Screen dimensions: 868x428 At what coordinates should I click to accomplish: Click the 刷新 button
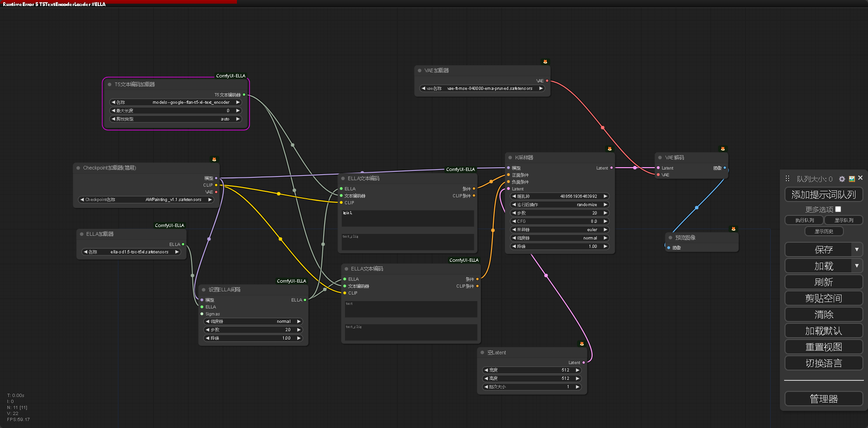823,282
